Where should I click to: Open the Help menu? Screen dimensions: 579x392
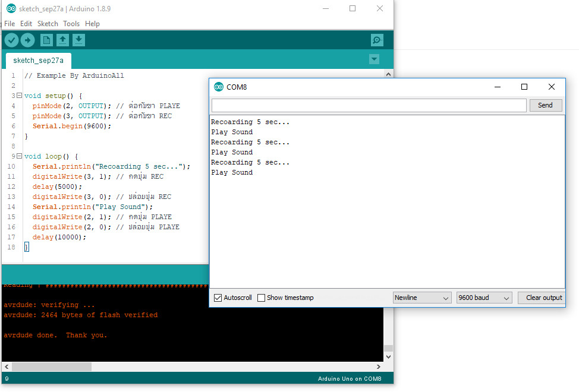pyautogui.click(x=92, y=24)
